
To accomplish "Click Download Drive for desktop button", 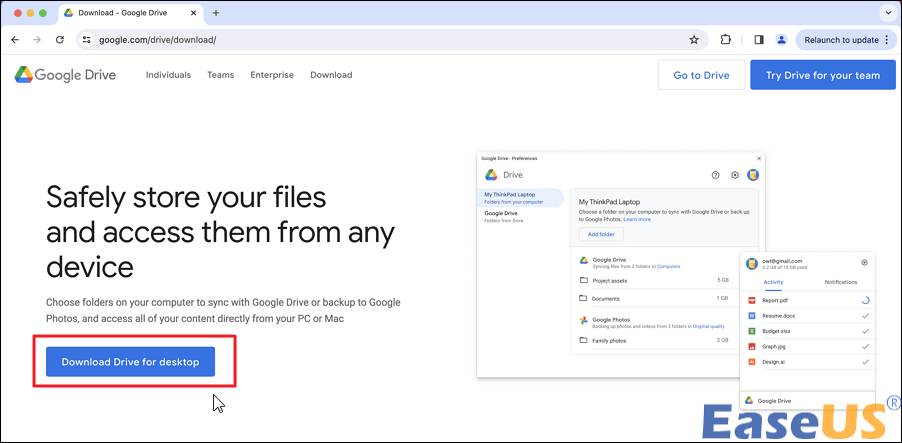I will click(131, 362).
